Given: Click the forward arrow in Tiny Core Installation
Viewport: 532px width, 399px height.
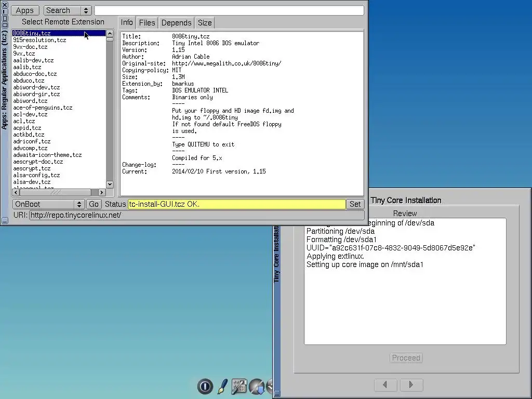Looking at the screenshot, I should (x=411, y=385).
